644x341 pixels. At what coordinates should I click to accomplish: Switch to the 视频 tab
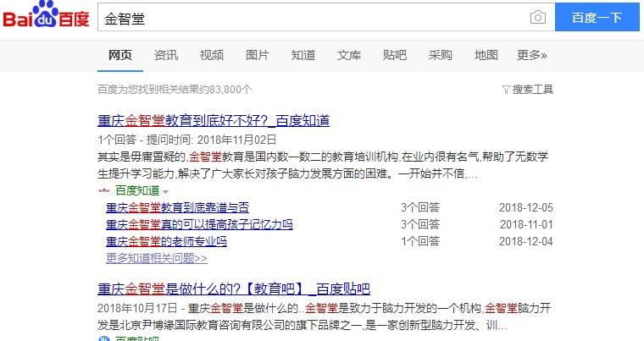pyautogui.click(x=212, y=55)
